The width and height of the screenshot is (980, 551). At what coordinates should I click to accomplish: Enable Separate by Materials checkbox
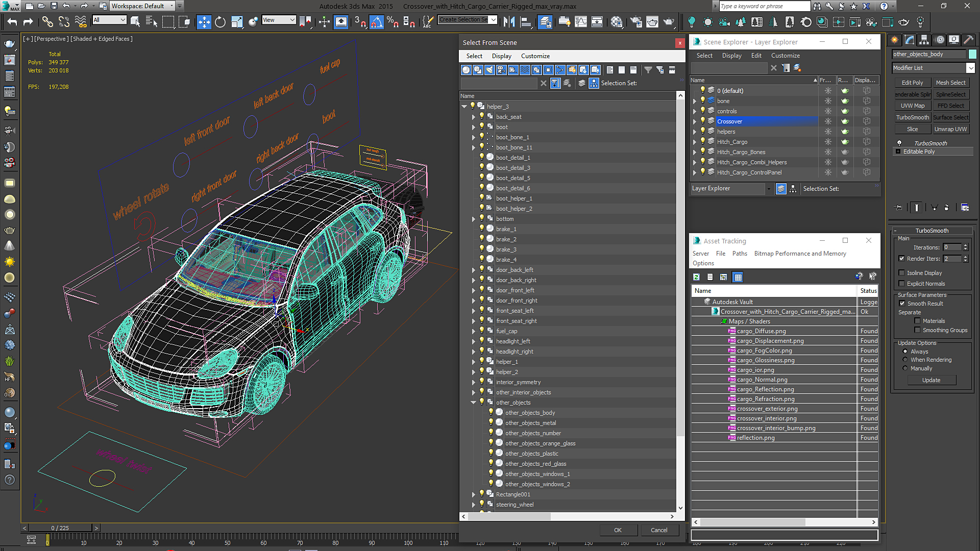917,321
